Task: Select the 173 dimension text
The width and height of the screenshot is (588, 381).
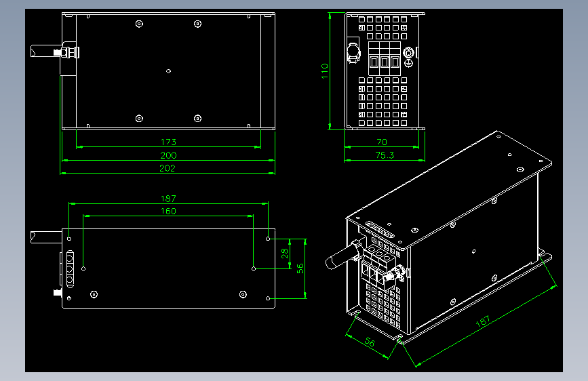Action: pos(168,142)
